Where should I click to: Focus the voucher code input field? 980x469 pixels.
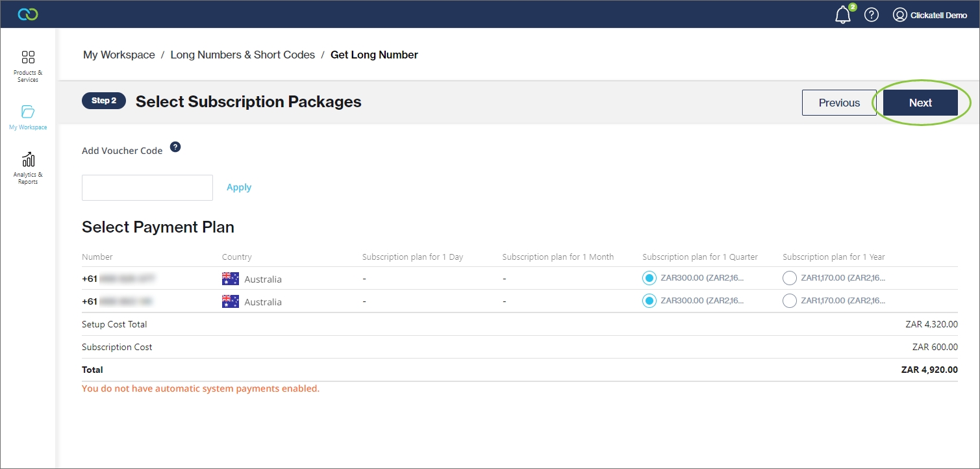pos(147,188)
